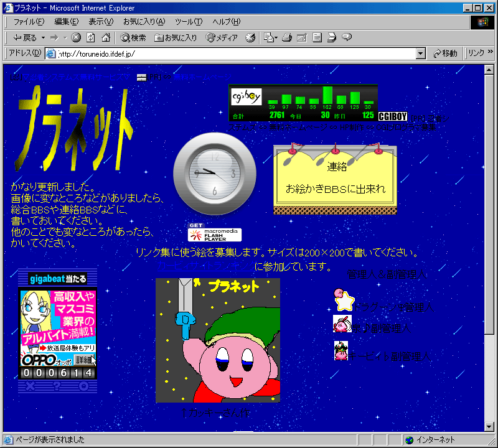Click the Home icon in toolbar
This screenshot has height=448, width=498.
coord(106,37)
